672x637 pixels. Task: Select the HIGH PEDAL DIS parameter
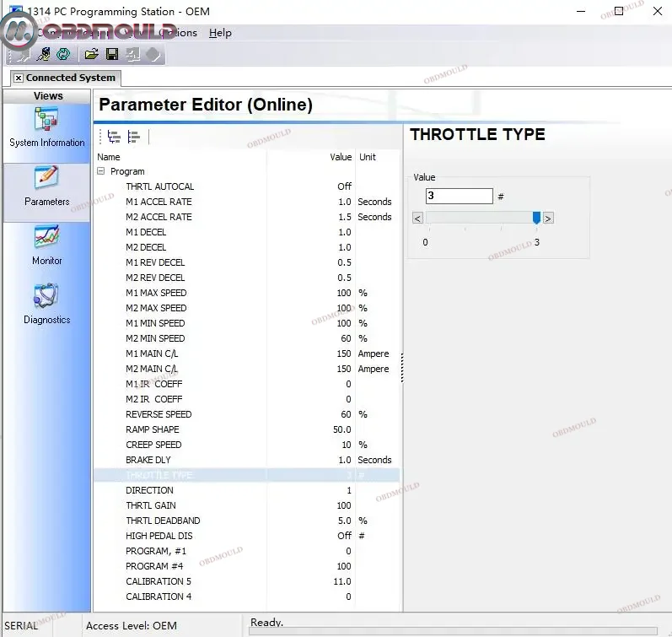coord(159,536)
